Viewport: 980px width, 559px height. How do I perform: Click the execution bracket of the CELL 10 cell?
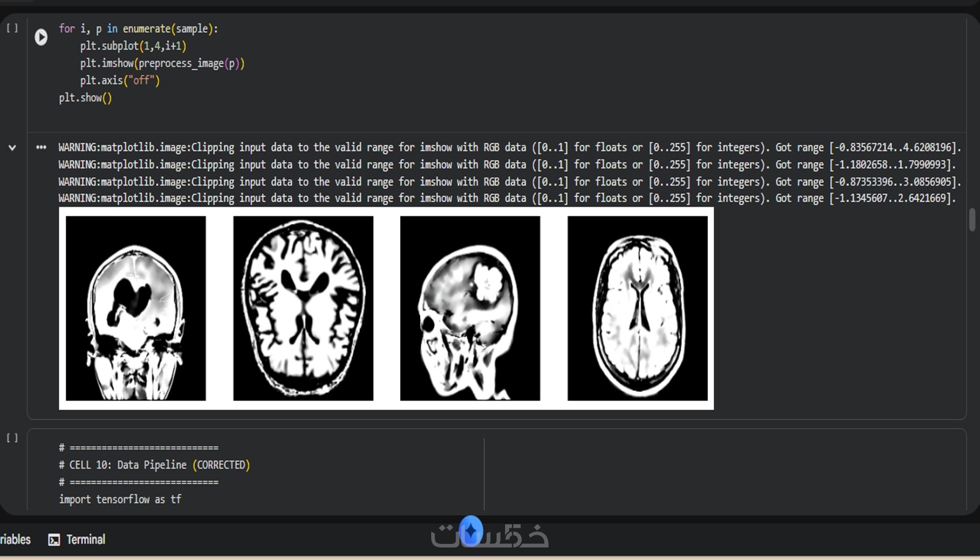[x=12, y=438]
